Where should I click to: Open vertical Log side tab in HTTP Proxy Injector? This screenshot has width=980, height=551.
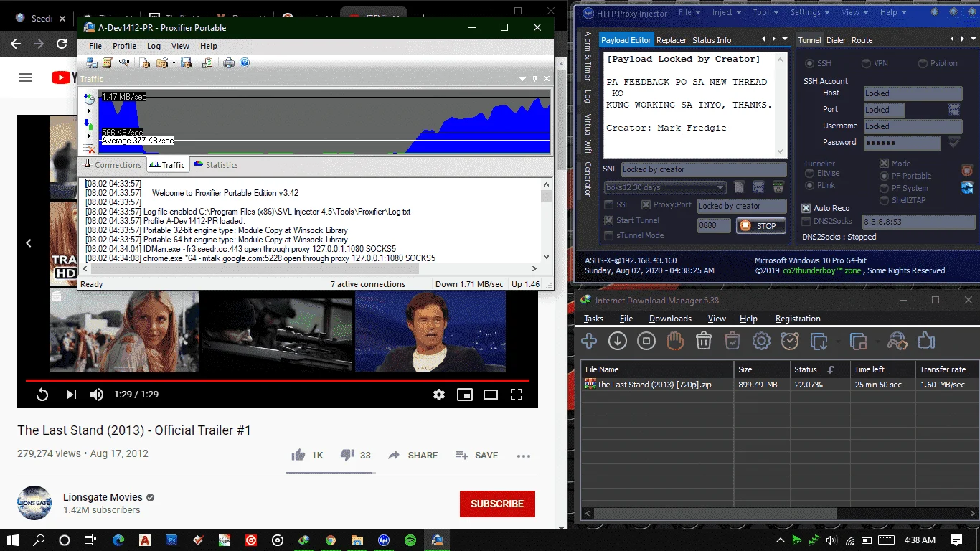[588, 95]
